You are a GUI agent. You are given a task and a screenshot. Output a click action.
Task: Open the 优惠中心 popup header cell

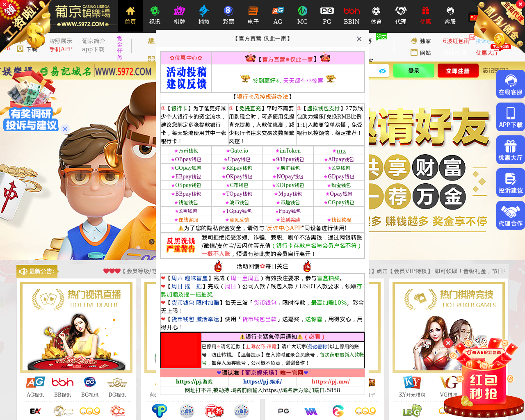tap(186, 58)
